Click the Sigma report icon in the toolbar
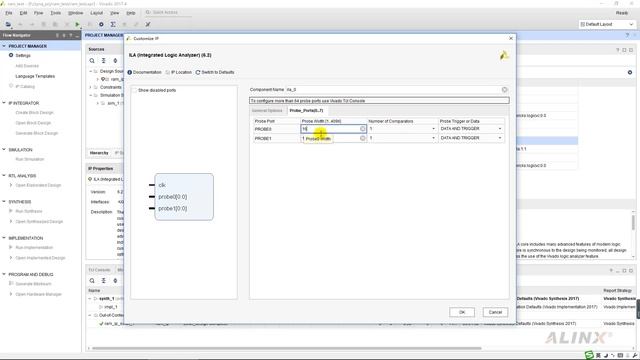The width and height of the screenshot is (640, 360). point(113,24)
